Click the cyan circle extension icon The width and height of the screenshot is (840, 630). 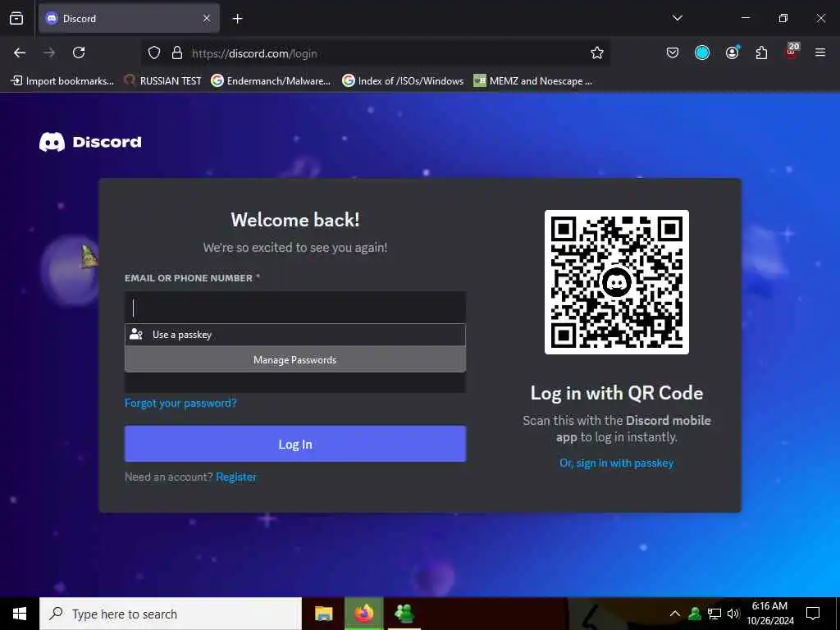(x=702, y=52)
